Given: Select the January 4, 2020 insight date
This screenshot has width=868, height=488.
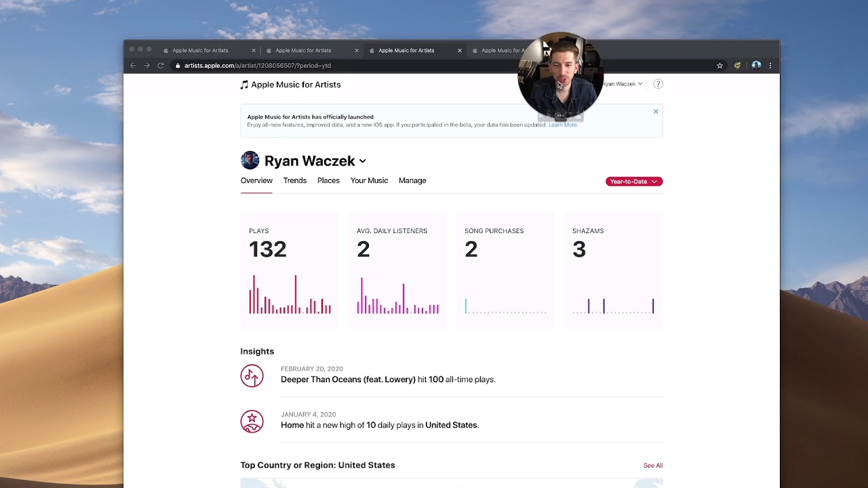Looking at the screenshot, I should 309,415.
